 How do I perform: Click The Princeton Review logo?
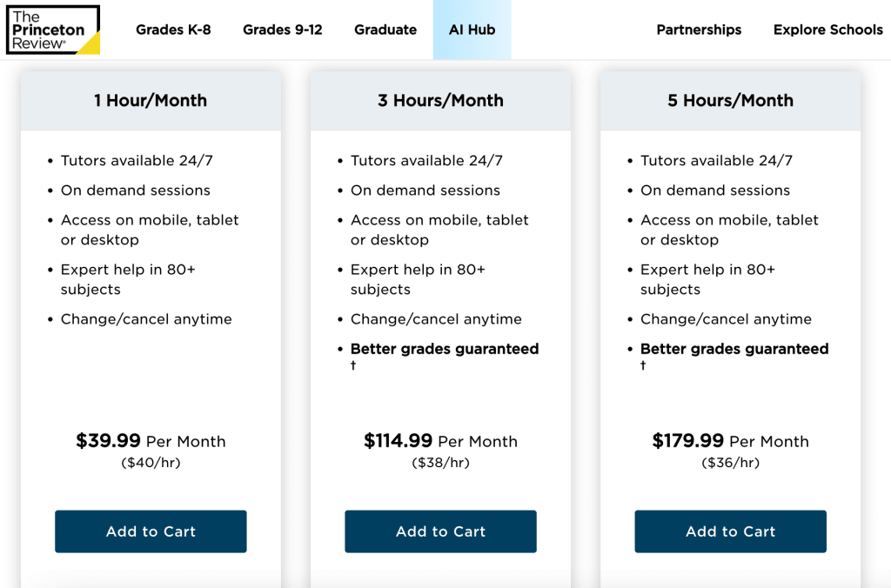[53, 30]
